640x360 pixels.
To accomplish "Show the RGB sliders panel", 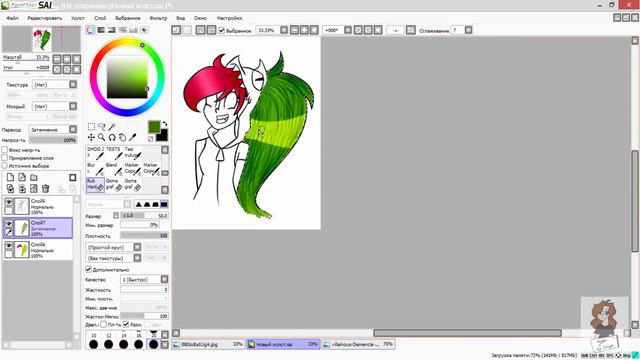I will [x=101, y=30].
